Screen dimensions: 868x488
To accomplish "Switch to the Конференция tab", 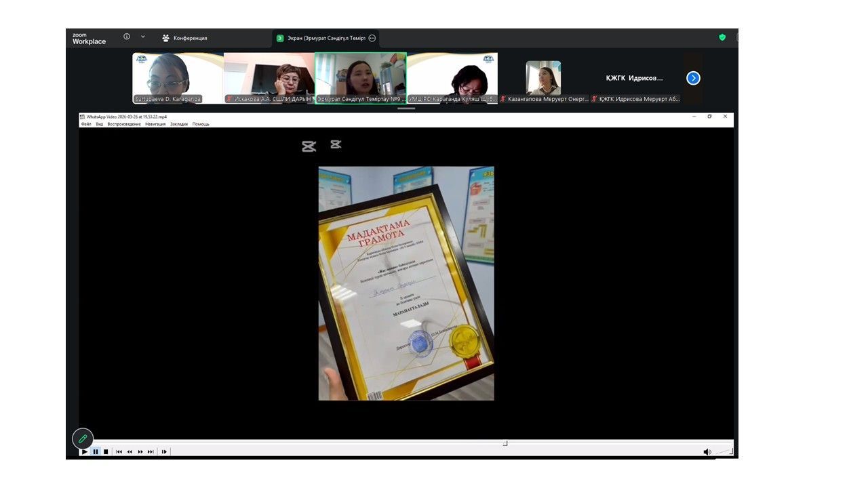I will coord(184,38).
